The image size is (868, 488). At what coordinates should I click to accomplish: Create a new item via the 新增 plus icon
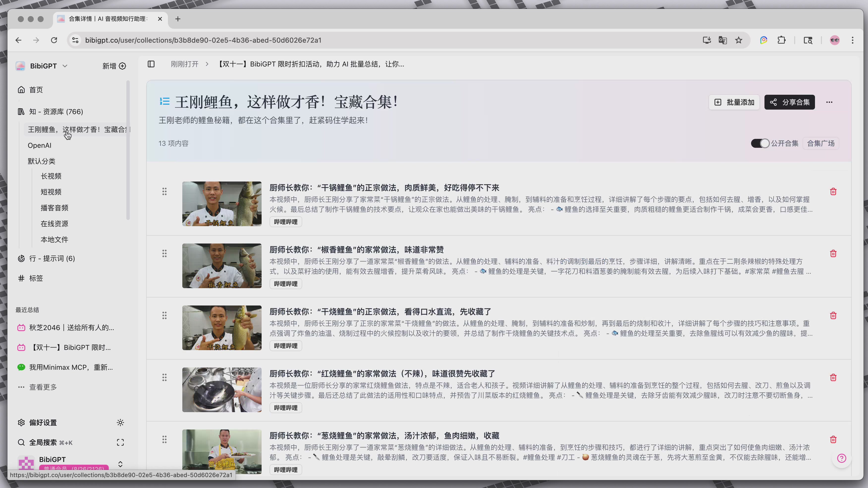coord(122,66)
